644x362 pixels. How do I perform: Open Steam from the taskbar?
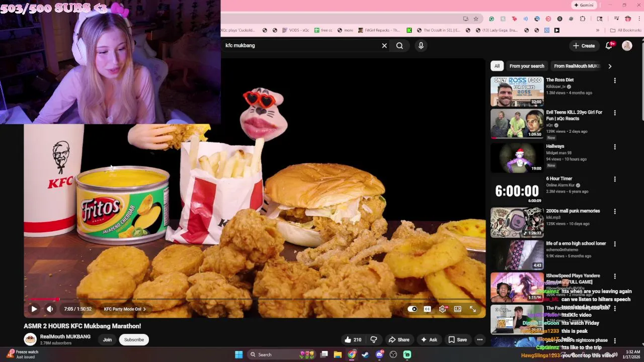(365, 354)
